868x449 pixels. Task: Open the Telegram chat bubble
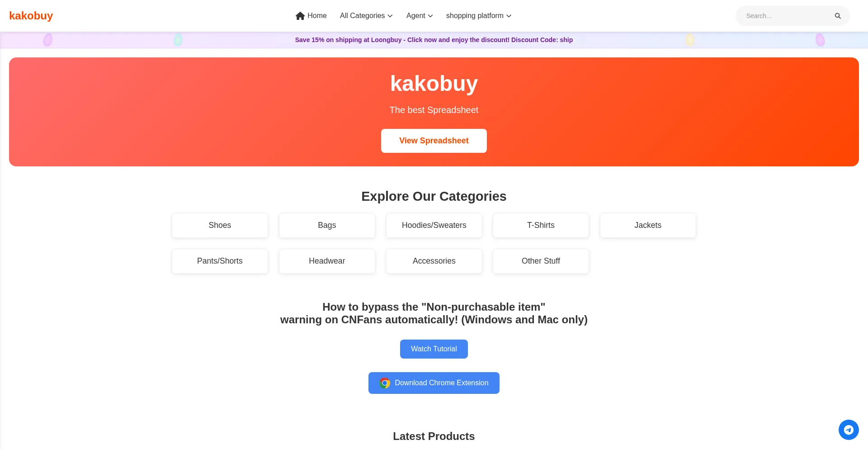849,430
